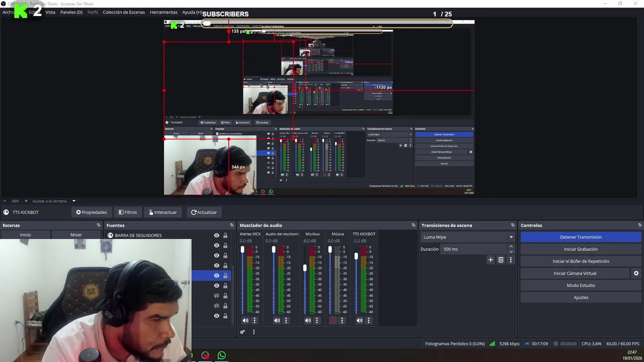Viewport: 644px width, 362px height.
Task: Open Alertas KICK channel options menu
Action: pos(255,320)
